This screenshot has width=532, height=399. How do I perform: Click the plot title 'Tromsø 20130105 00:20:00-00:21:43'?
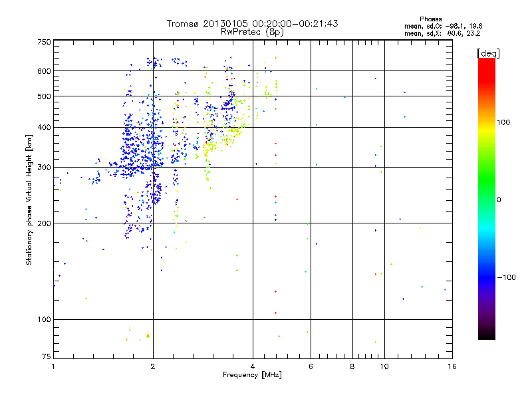[253, 23]
